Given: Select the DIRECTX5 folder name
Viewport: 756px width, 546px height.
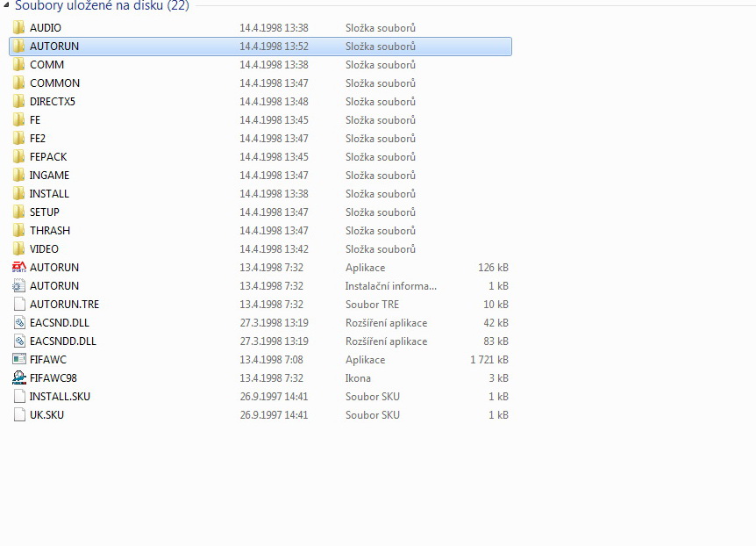Looking at the screenshot, I should [53, 102].
